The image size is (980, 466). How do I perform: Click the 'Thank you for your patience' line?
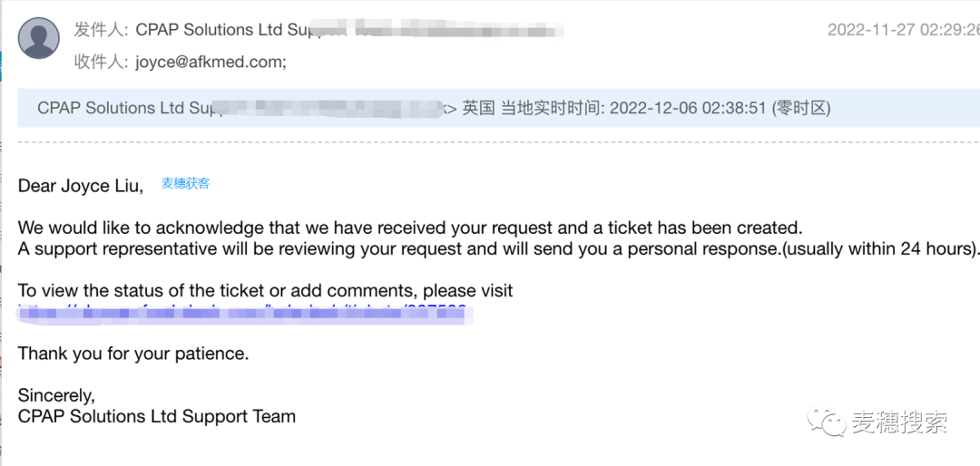tap(133, 354)
